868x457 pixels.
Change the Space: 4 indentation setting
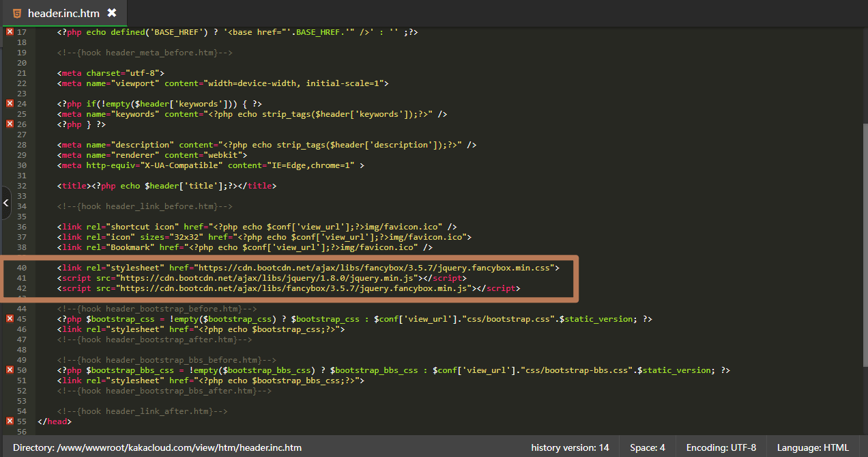pyautogui.click(x=648, y=447)
